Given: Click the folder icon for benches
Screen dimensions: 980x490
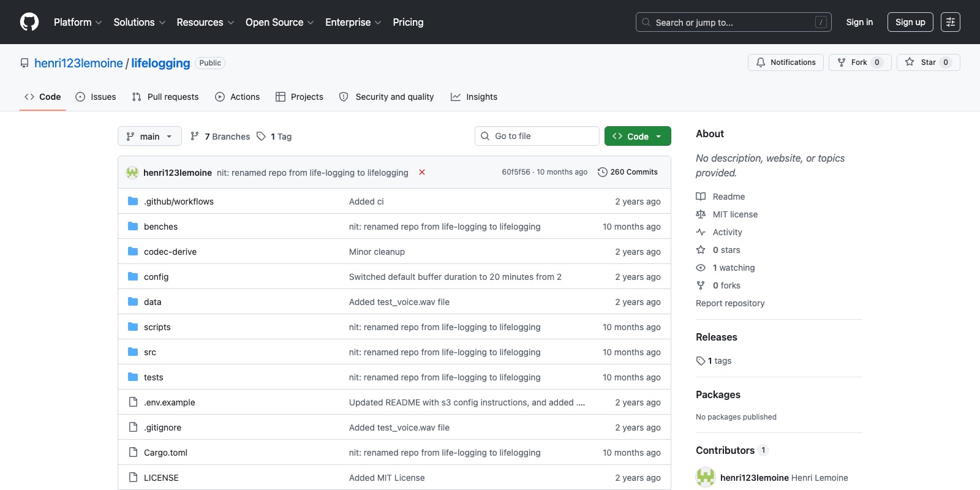Looking at the screenshot, I should 133,226.
